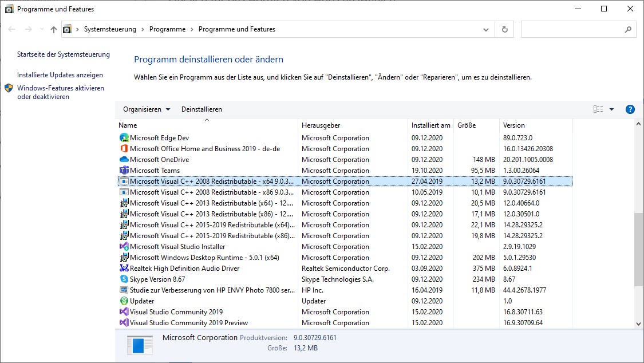Expand the address bar history dropdown
The height and width of the screenshot is (363, 644).
[486, 30]
